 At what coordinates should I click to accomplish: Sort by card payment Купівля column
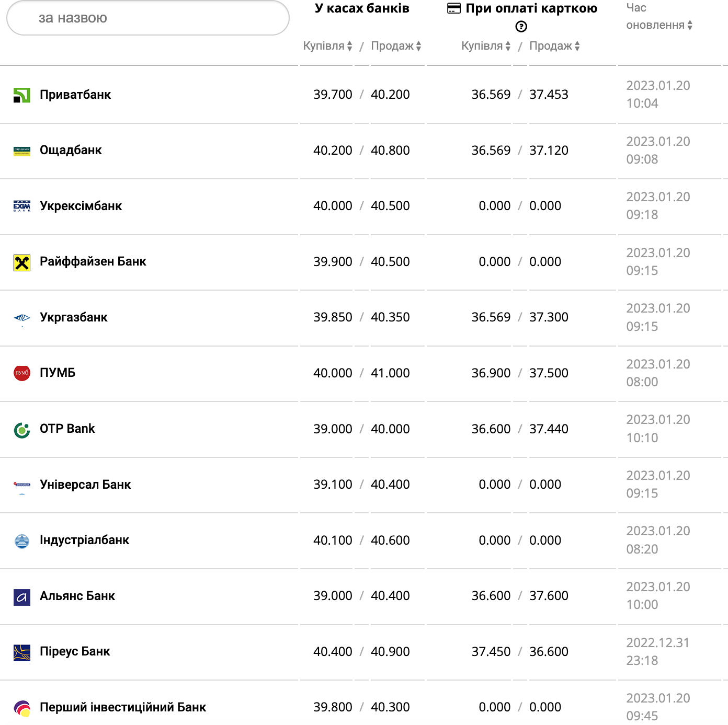pos(486,46)
